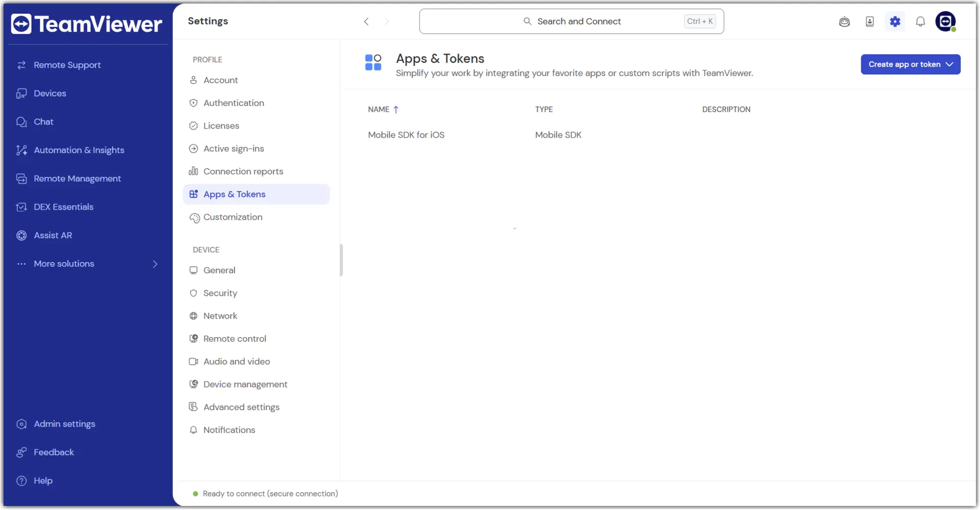Click the Devices icon in the sidebar
The width and height of the screenshot is (980, 510).
tap(21, 93)
